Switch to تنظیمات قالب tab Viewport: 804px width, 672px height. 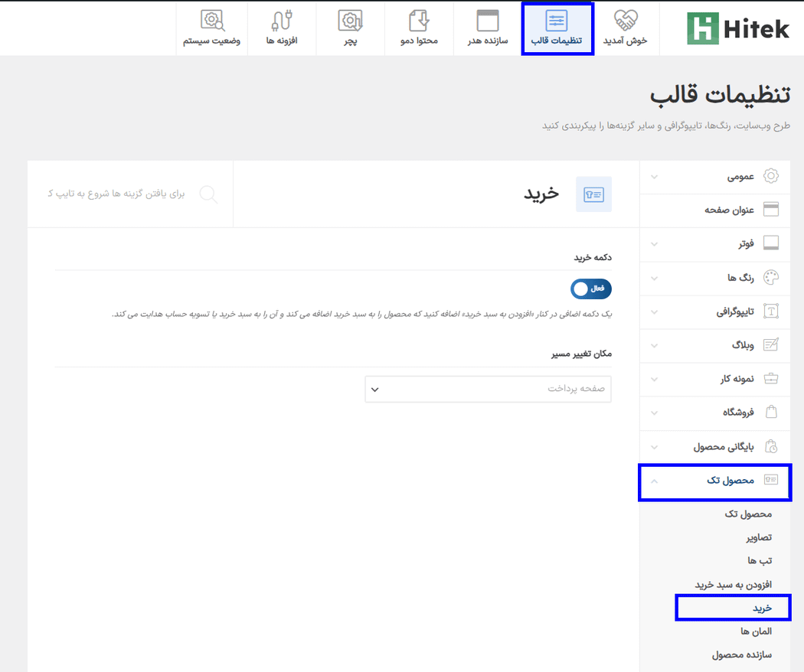click(x=557, y=28)
